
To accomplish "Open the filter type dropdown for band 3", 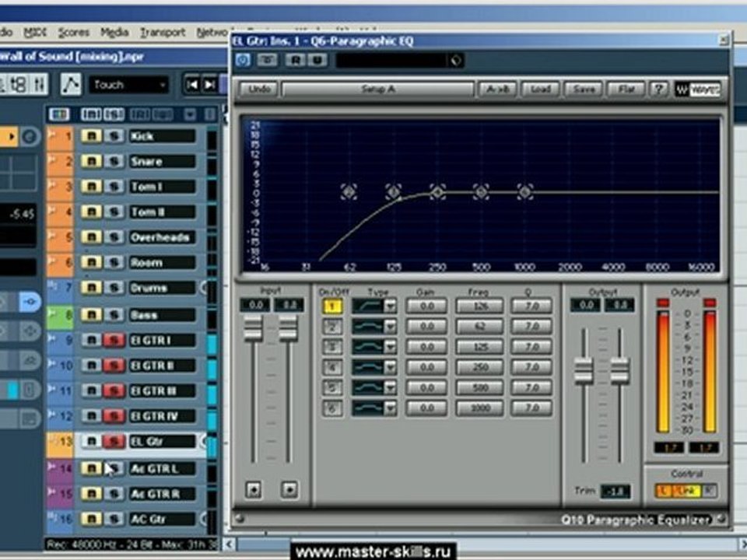I will tap(391, 347).
